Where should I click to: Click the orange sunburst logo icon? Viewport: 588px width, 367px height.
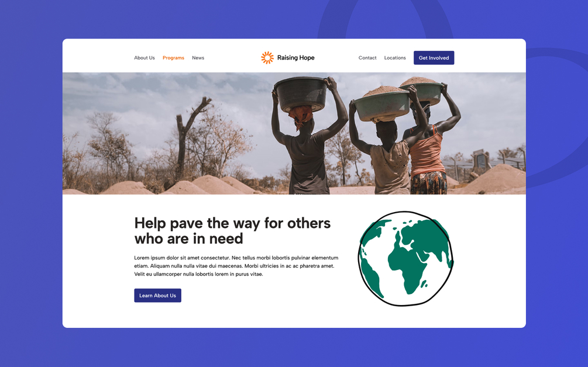pos(267,58)
